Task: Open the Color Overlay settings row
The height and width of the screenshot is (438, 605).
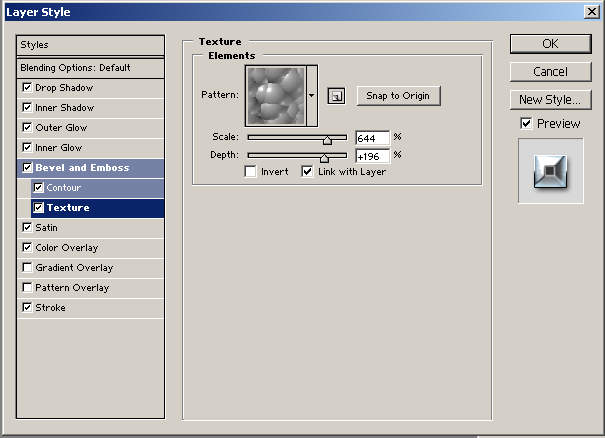Action: [x=91, y=248]
